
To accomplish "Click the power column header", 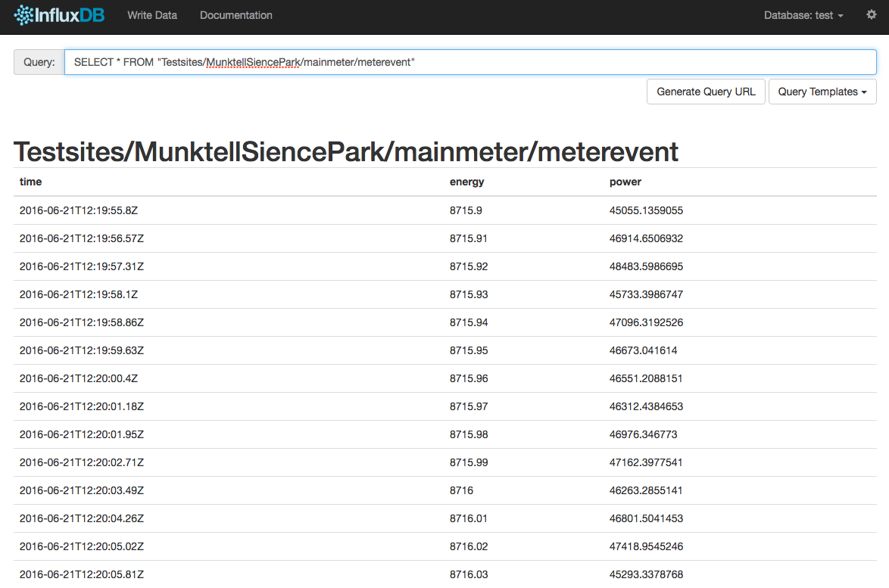I will [x=625, y=182].
